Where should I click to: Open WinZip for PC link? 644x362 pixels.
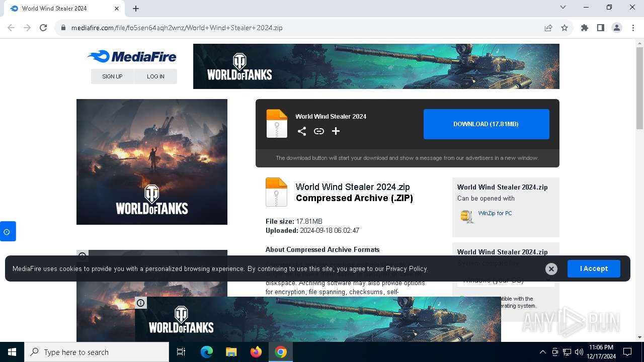pos(495,213)
